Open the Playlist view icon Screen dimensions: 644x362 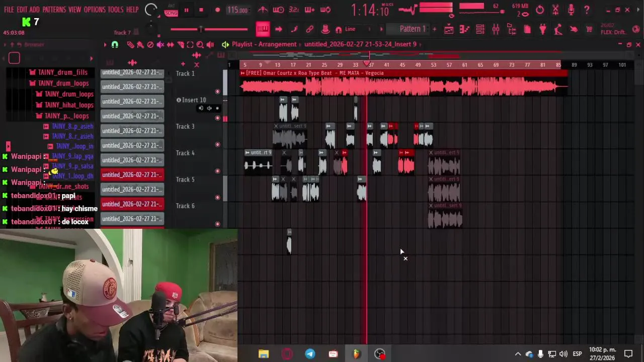[x=449, y=29]
